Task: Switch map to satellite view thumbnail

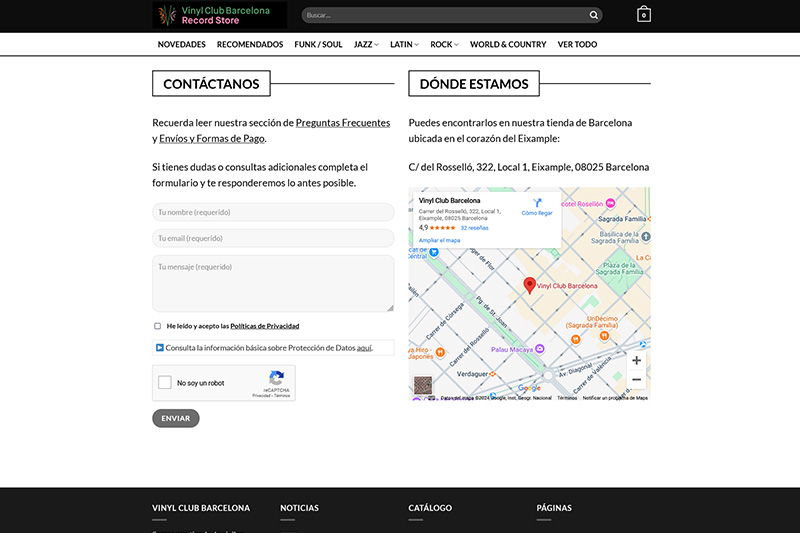Action: 423,386
